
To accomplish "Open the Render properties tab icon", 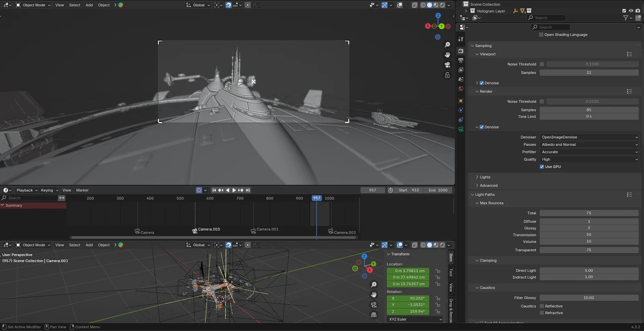I will click(x=461, y=51).
